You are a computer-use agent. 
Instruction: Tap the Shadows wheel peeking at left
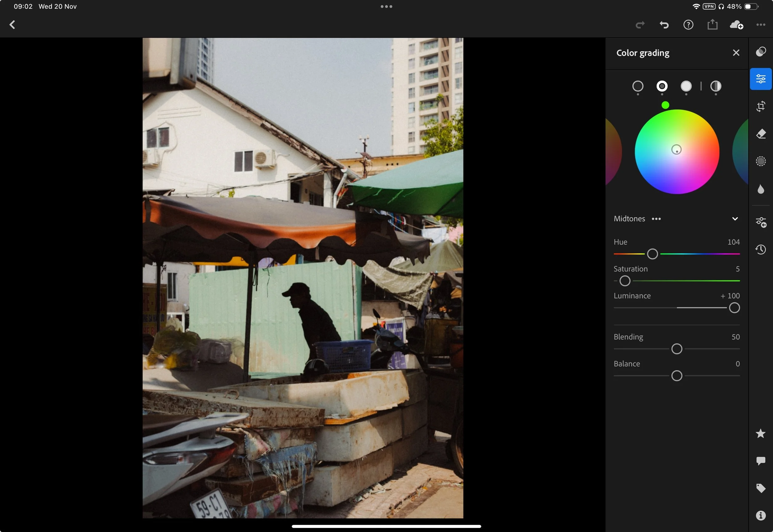coord(613,152)
